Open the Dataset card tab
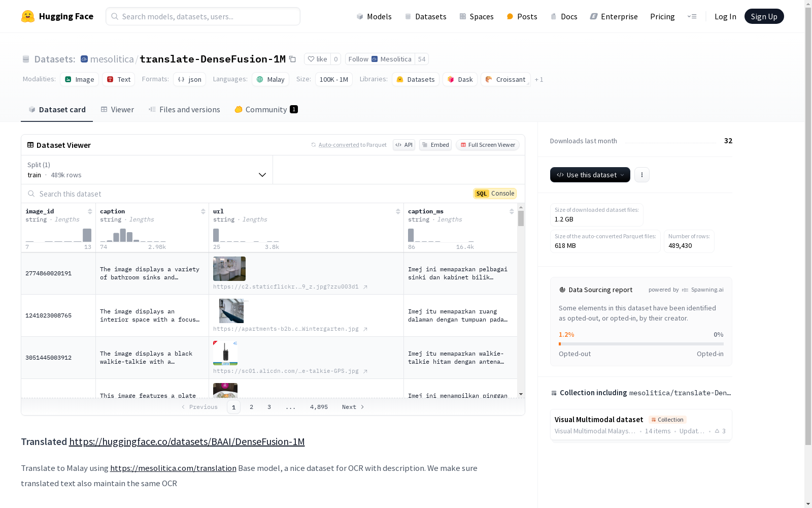 (57, 110)
